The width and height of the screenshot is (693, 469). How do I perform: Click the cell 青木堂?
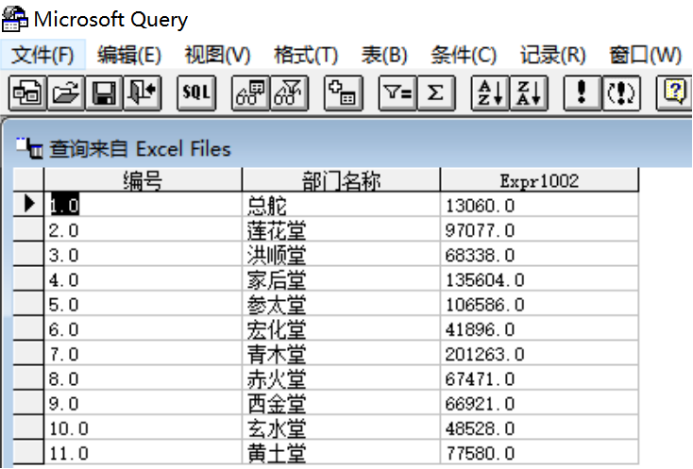tap(341, 353)
